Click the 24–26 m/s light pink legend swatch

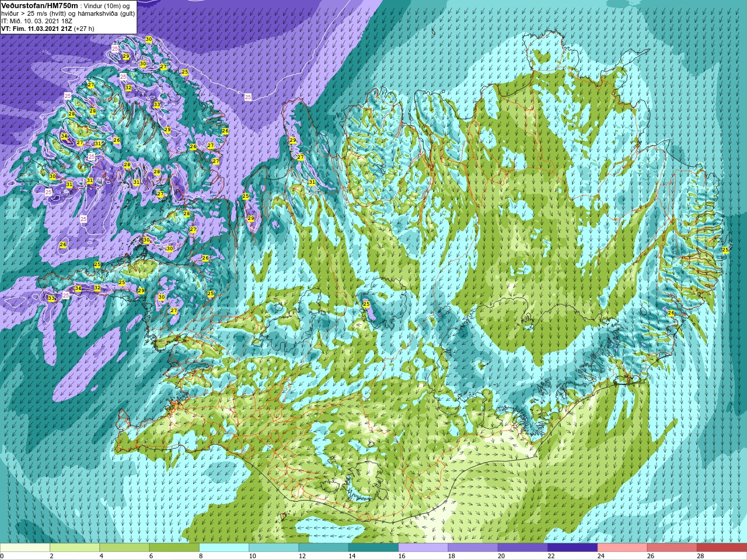[x=622, y=548]
